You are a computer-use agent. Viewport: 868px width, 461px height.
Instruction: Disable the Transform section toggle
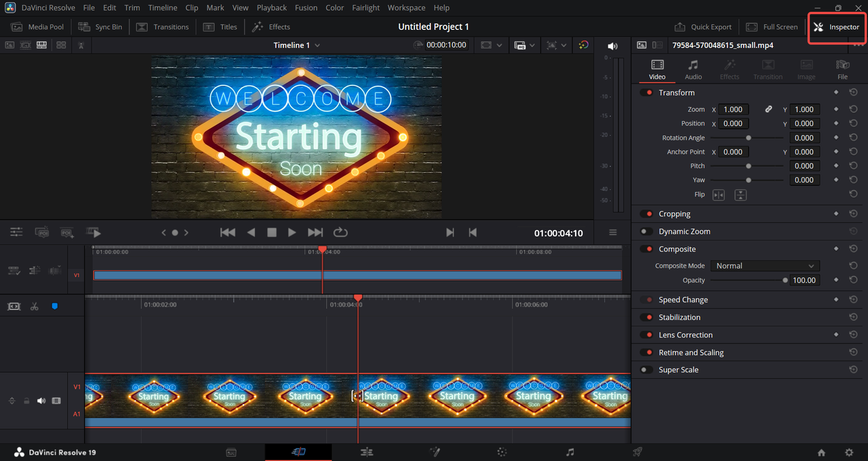(647, 93)
